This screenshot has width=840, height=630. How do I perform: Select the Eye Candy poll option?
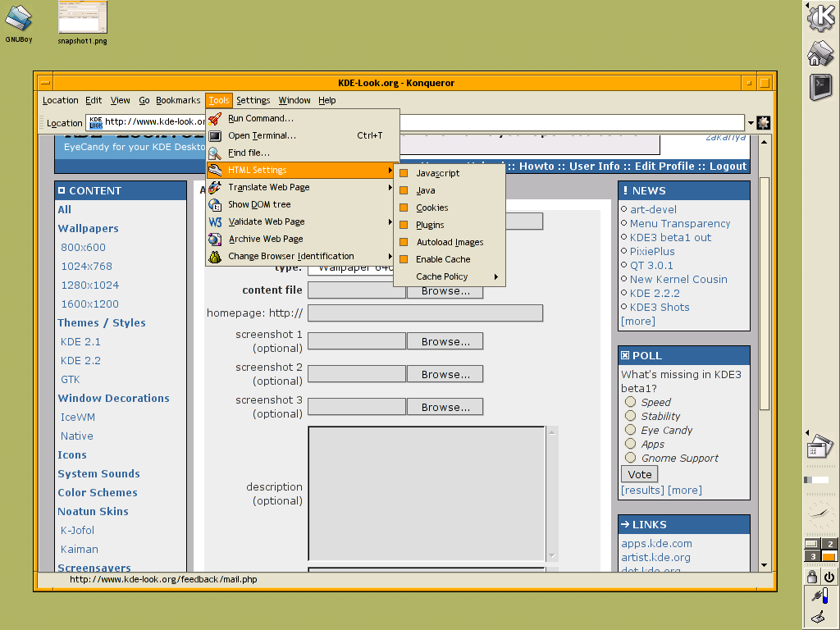coord(631,430)
